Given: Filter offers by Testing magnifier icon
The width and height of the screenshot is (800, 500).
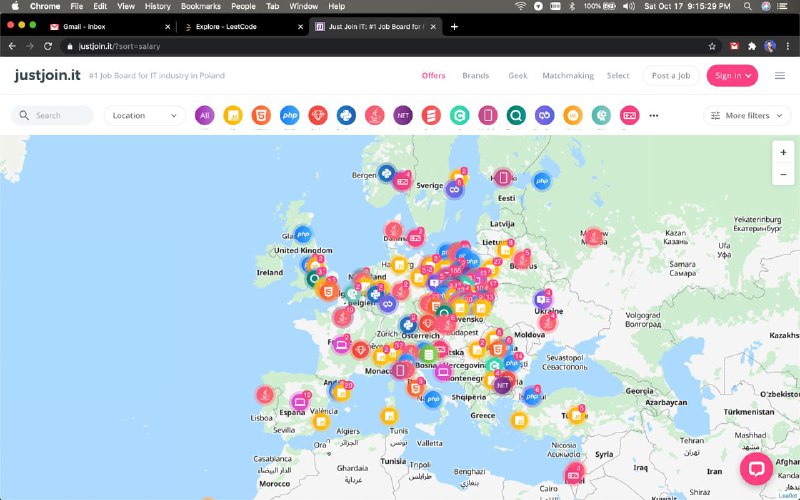Looking at the screenshot, I should [x=516, y=115].
